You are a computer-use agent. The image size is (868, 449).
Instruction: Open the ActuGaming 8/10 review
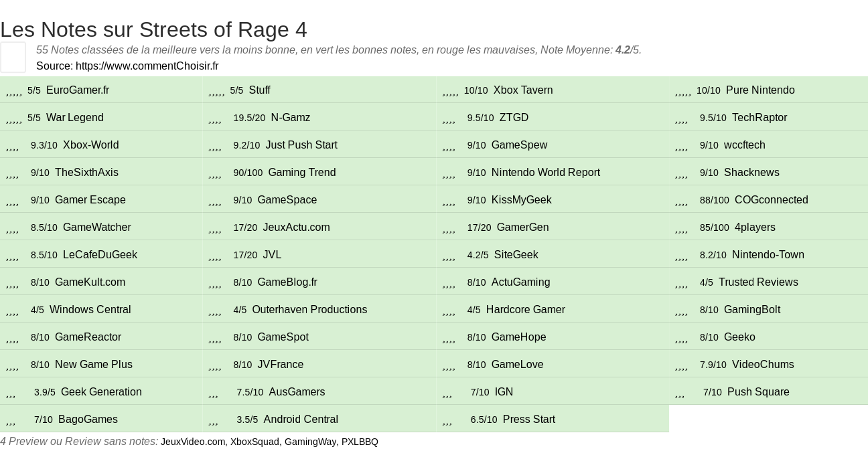point(552,282)
